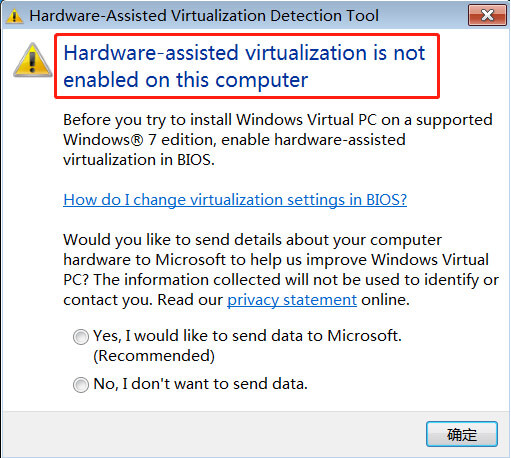This screenshot has height=458, width=511.
Task: Click the 'virtualization in BIOS.' line of text
Action: [x=139, y=160]
